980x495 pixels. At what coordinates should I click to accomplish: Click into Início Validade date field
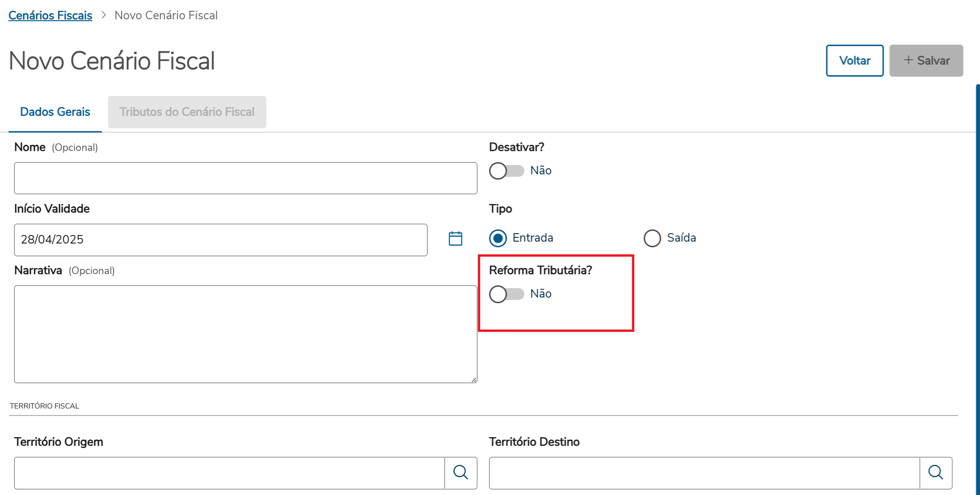[x=220, y=240]
